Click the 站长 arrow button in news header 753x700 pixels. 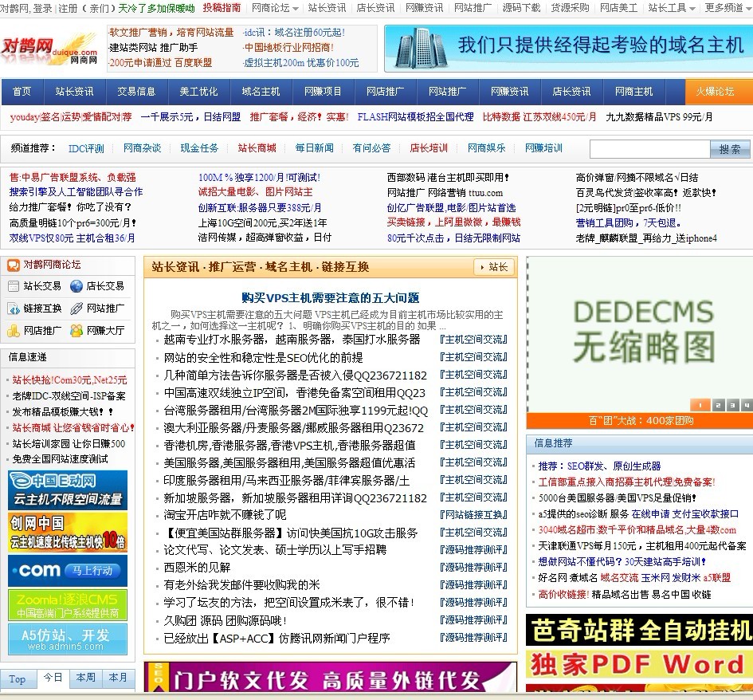[x=494, y=267]
